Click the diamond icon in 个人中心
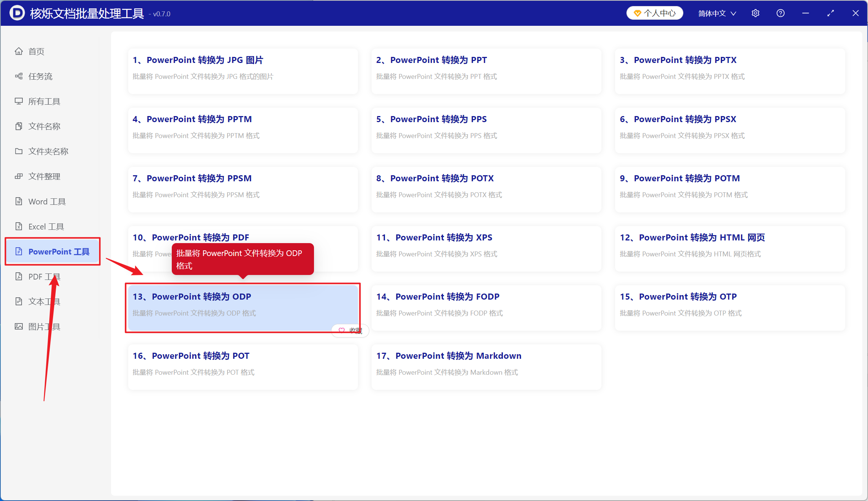 637,13
